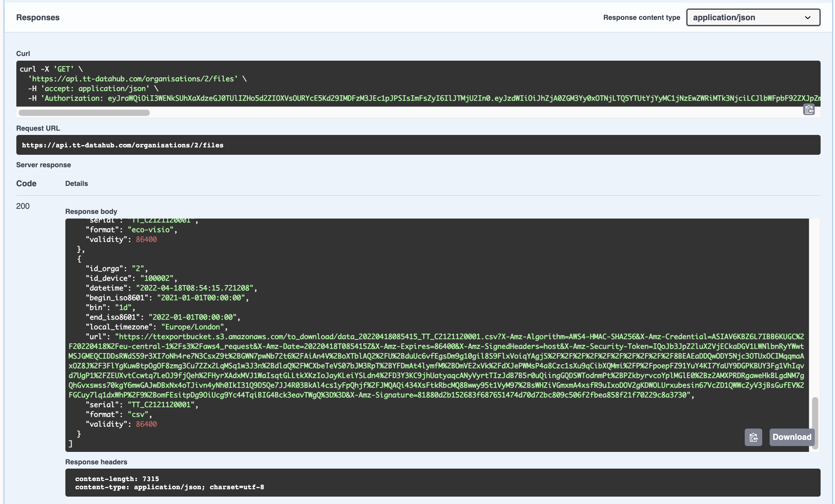Viewport: 835px width, 504px height.
Task: Open the Response content type dropdown
Action: pos(753,17)
